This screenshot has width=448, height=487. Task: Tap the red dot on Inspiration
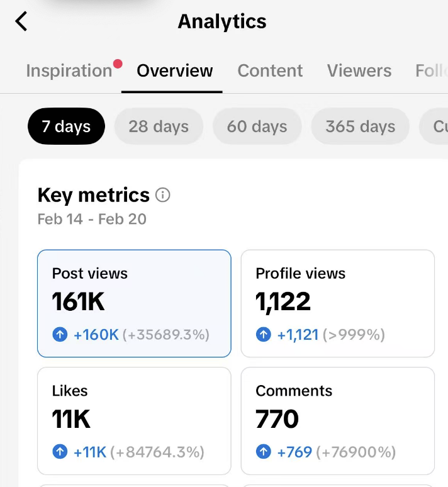pyautogui.click(x=118, y=63)
